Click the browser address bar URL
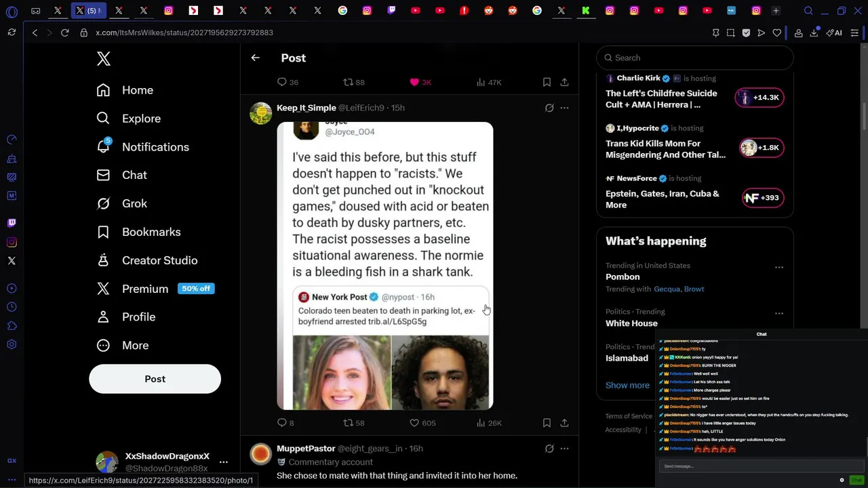 [x=184, y=33]
